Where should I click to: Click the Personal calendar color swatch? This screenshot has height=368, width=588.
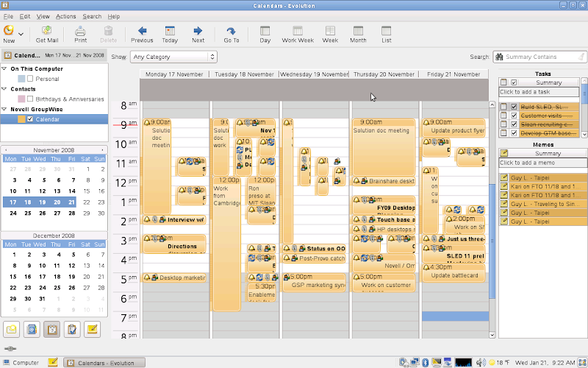21,79
